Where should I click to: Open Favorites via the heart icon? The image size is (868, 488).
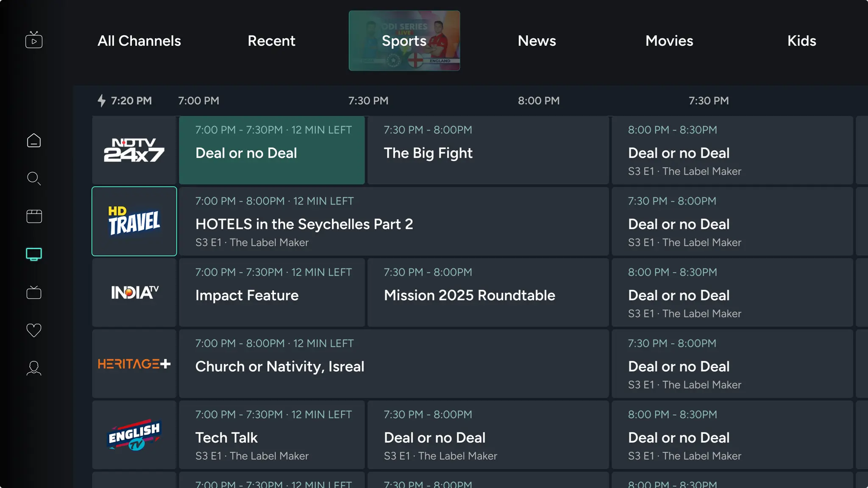(x=34, y=330)
